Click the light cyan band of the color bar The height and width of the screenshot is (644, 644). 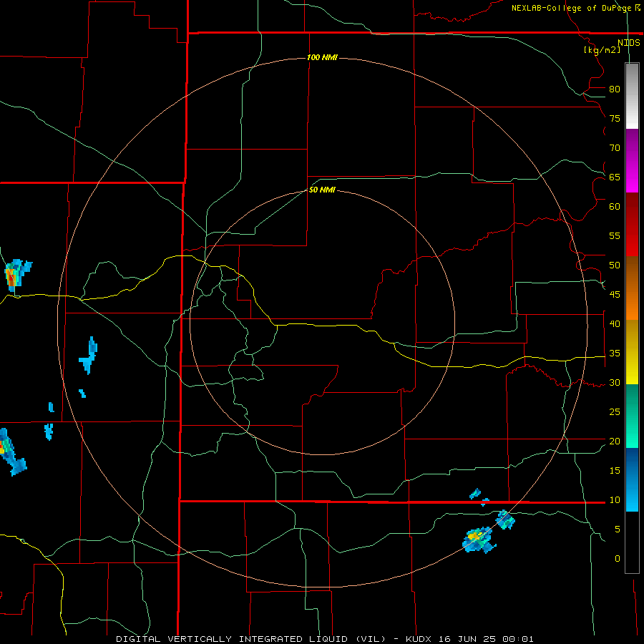[x=632, y=479]
